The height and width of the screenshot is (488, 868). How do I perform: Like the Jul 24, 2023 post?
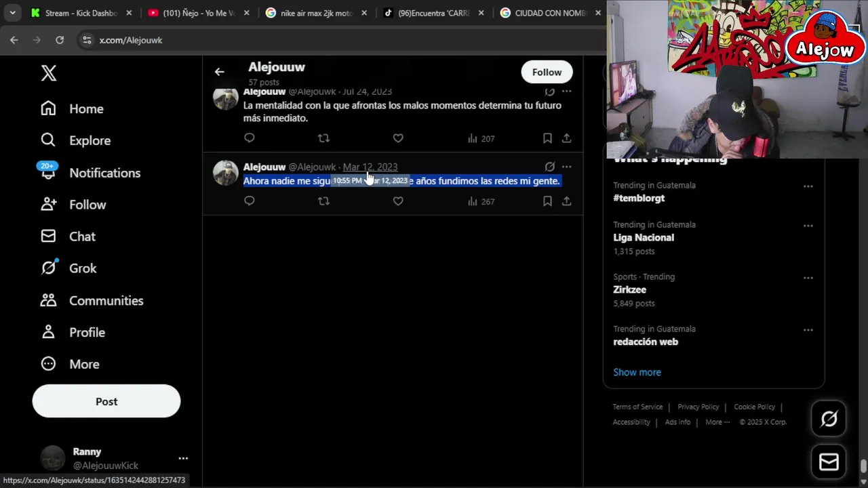(398, 138)
